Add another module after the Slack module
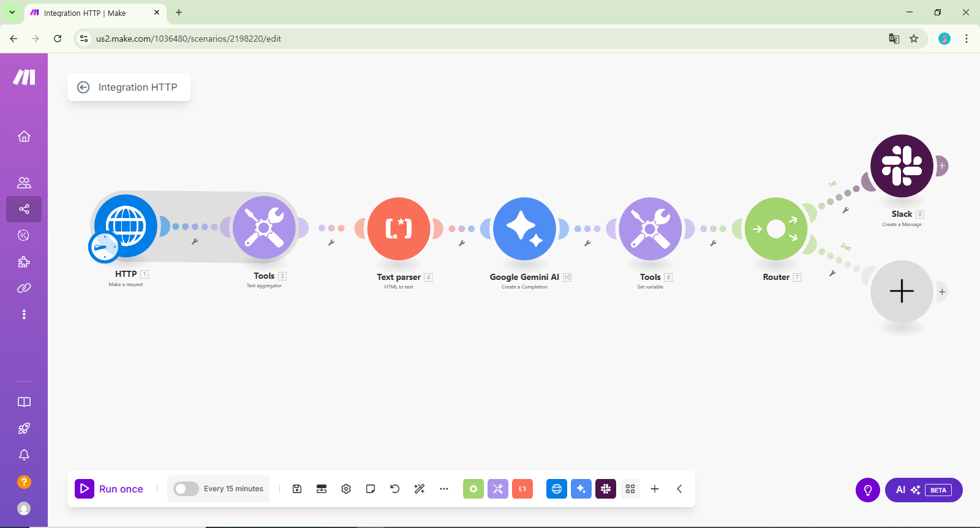980x528 pixels. point(942,165)
